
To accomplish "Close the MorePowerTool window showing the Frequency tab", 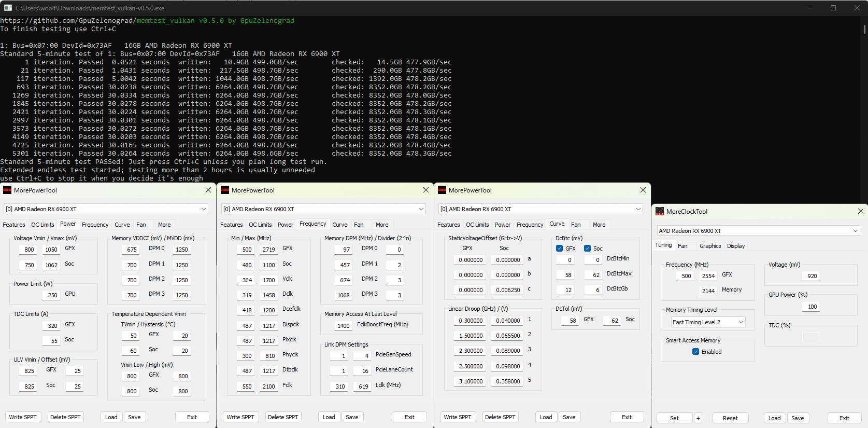I will (x=426, y=190).
